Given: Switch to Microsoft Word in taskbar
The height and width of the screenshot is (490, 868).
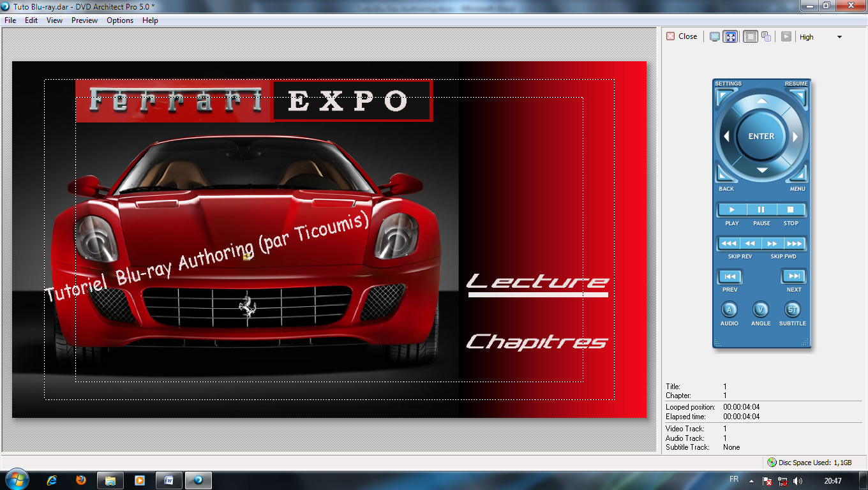Looking at the screenshot, I should 169,480.
